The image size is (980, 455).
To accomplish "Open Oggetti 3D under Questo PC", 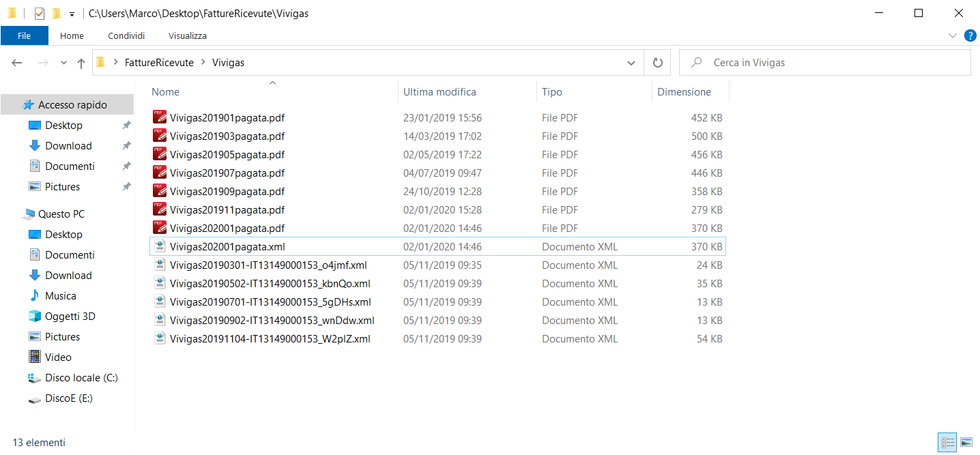I will click(70, 317).
